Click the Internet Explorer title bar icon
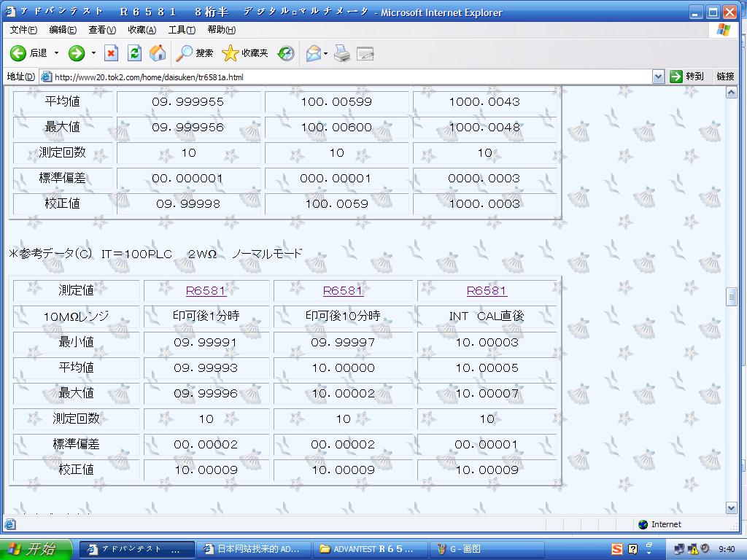747x560 pixels. coord(10,12)
